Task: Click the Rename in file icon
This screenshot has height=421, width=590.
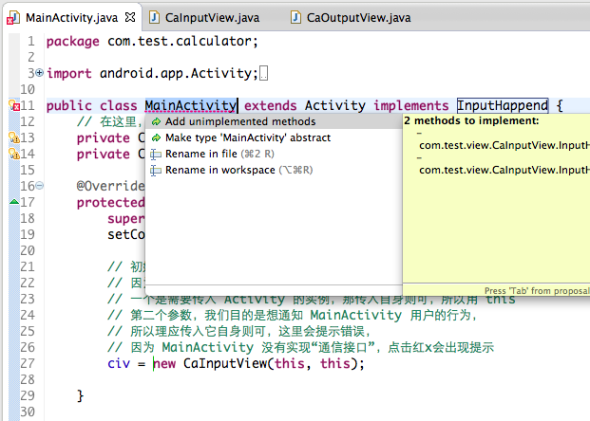Action: 155,154
